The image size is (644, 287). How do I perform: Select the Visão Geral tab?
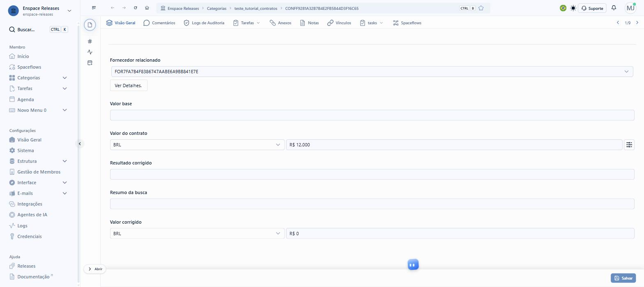[x=121, y=23]
